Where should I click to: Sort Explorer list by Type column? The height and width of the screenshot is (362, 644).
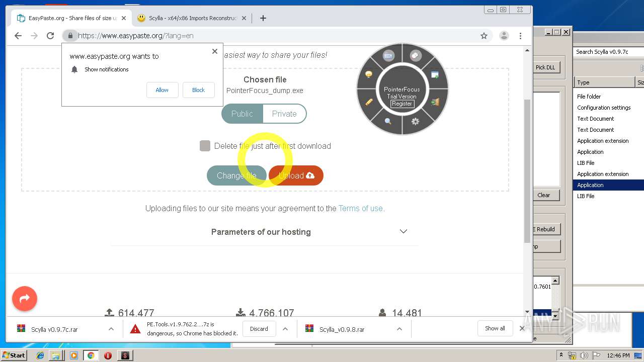pos(605,82)
